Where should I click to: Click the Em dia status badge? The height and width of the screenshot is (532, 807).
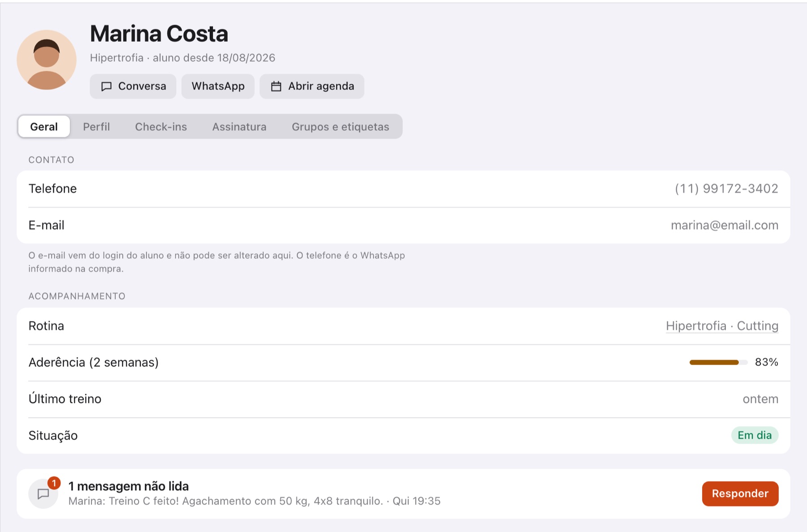coord(755,435)
